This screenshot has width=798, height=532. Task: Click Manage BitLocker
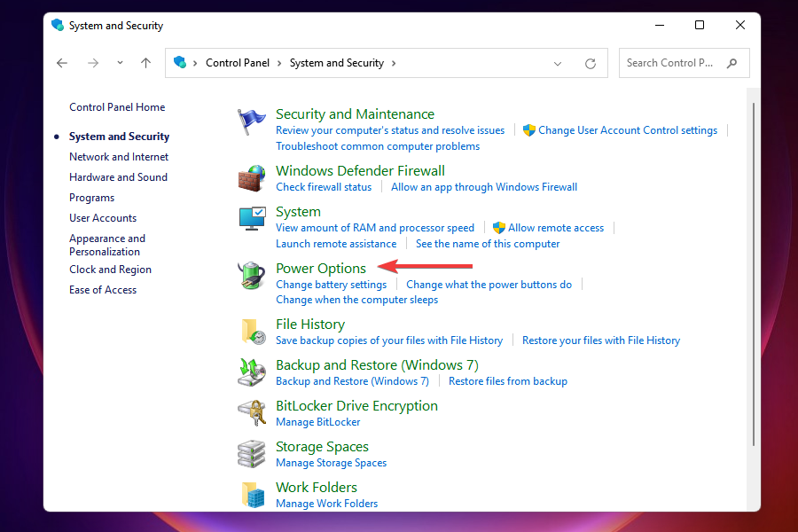tap(318, 422)
